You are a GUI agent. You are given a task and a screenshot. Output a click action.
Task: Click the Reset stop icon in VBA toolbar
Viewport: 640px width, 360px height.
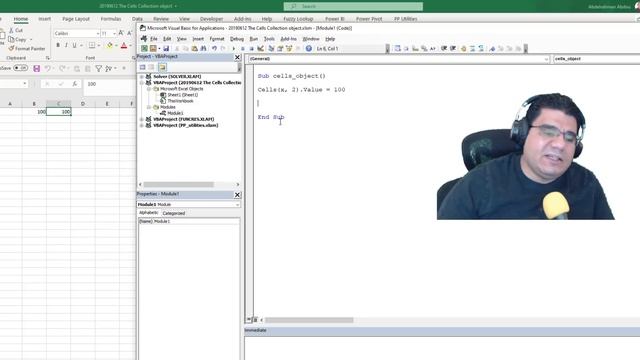[251, 49]
